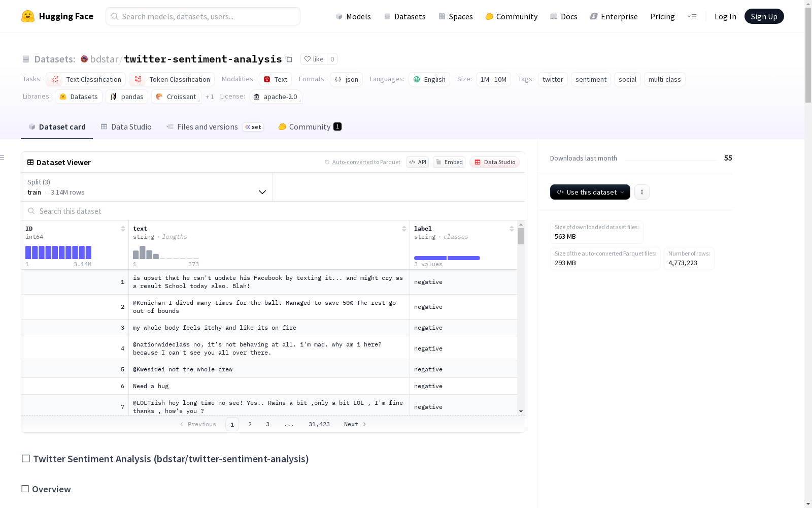Click the Text Classification task tag
Image resolution: width=812 pixels, height=508 pixels.
(x=86, y=79)
